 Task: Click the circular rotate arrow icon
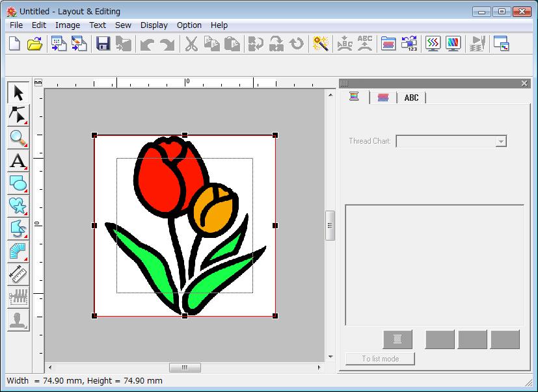point(297,44)
